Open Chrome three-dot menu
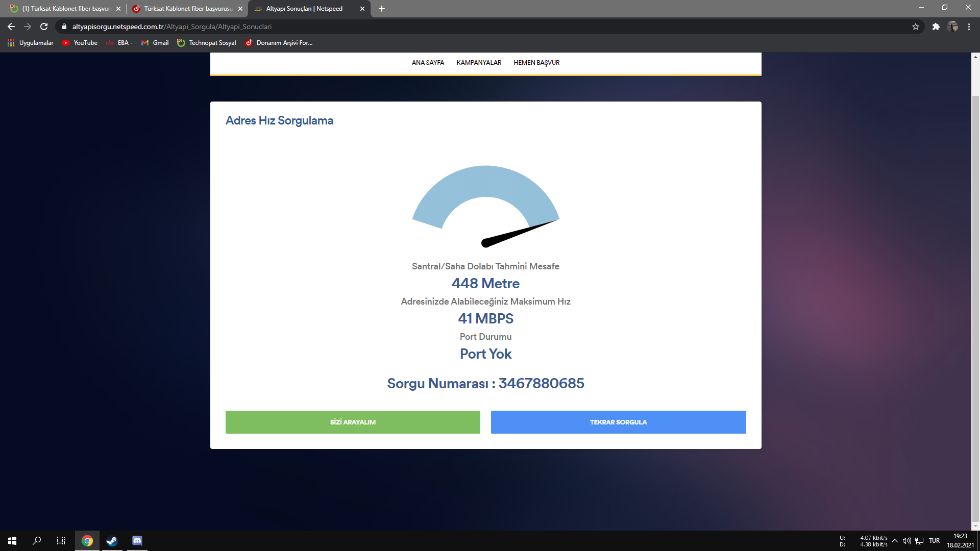This screenshot has height=551, width=980. [969, 27]
